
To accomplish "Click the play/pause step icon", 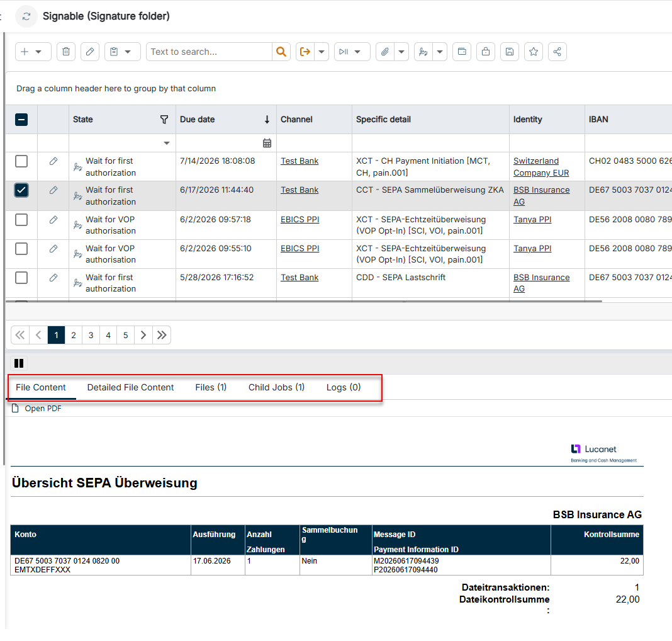I will tap(344, 52).
